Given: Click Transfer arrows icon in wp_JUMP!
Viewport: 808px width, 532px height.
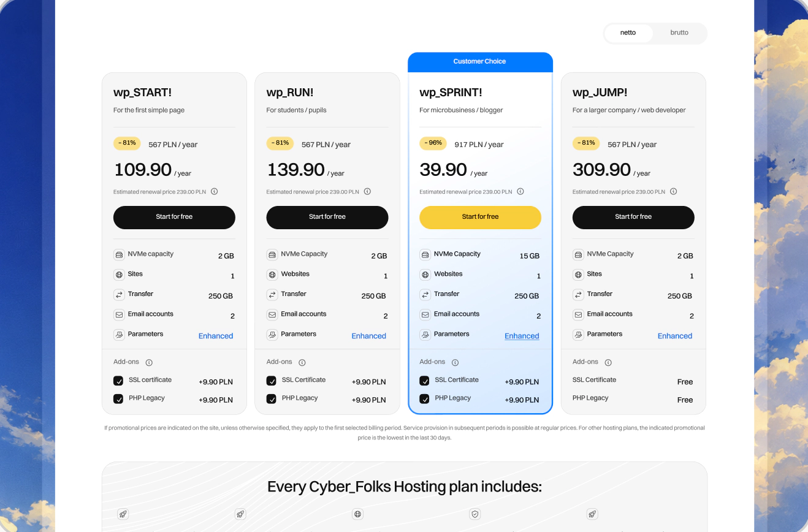Looking at the screenshot, I should coord(578,295).
